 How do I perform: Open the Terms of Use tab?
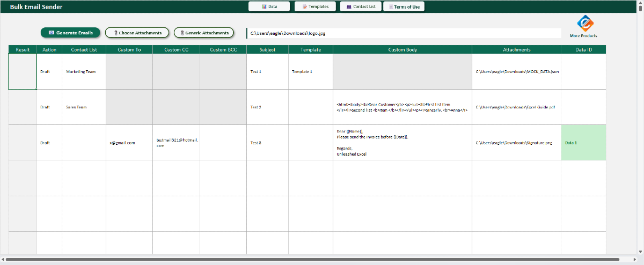coord(404,6)
